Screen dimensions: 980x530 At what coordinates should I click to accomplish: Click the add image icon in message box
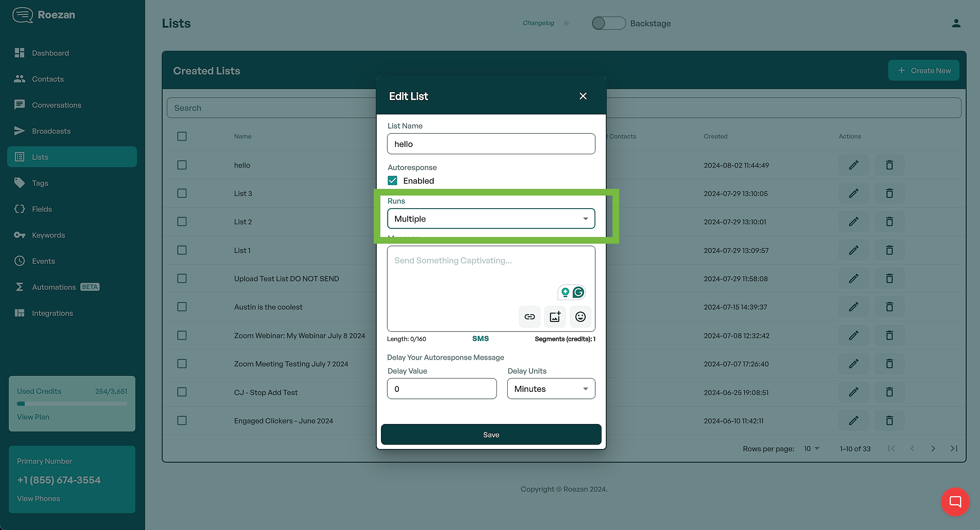click(x=555, y=316)
